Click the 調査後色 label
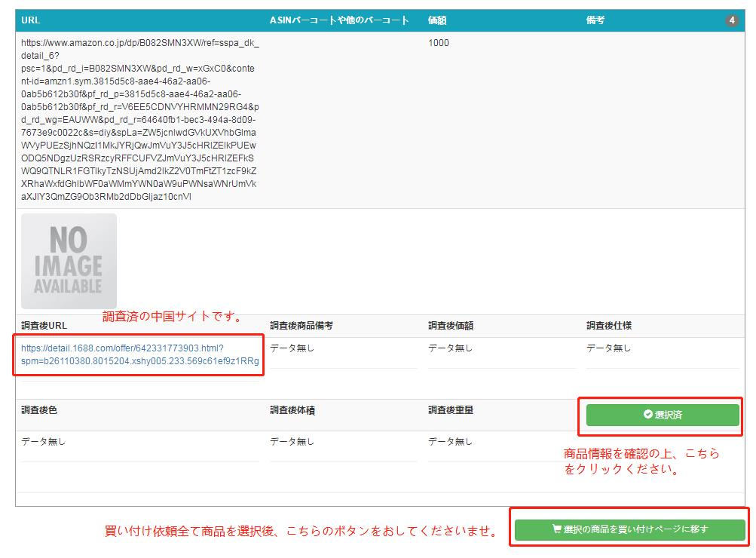This screenshot has width=756, height=558. pos(39,410)
